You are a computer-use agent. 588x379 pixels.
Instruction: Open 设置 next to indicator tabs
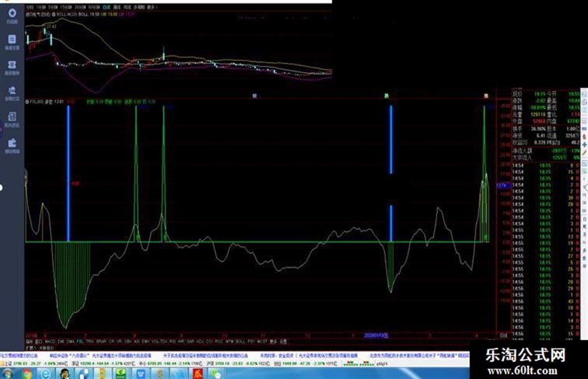pyautogui.click(x=283, y=342)
